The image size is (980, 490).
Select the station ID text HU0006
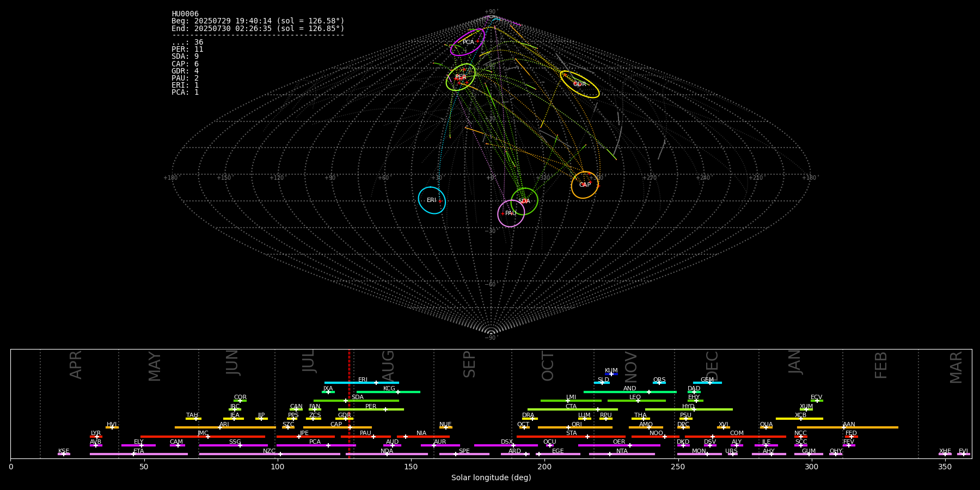coord(185,14)
